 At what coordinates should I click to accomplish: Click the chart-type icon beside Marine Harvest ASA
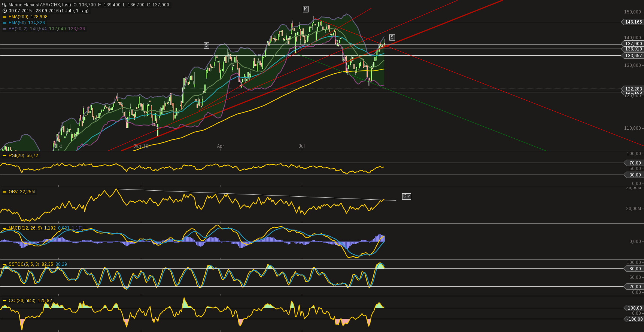(x=4, y=5)
